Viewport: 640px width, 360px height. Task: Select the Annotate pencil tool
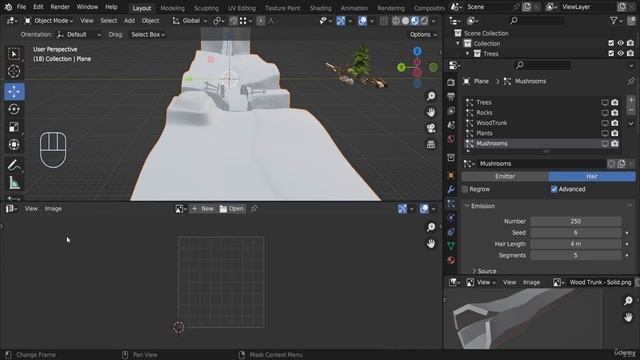[14, 165]
